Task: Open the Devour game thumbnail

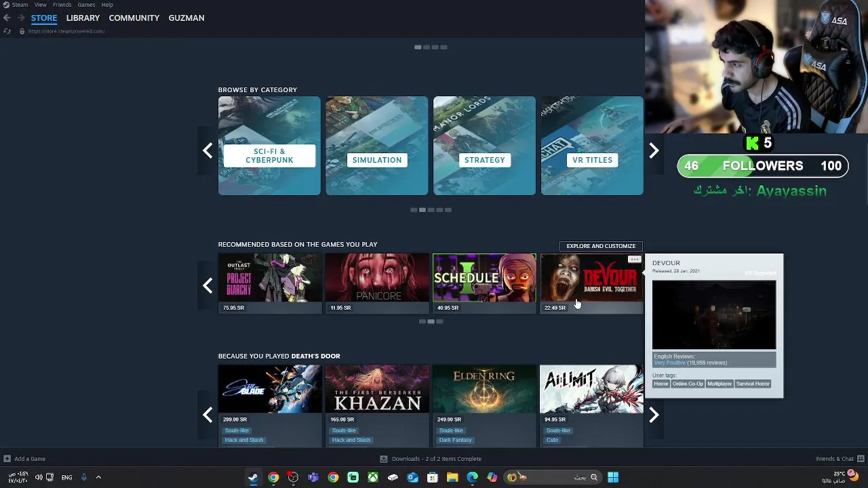Action: pyautogui.click(x=591, y=278)
